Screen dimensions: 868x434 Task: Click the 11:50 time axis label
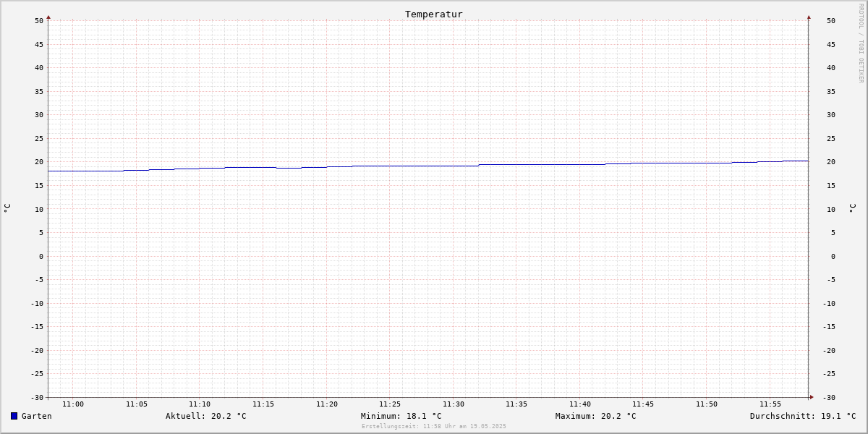(707, 404)
